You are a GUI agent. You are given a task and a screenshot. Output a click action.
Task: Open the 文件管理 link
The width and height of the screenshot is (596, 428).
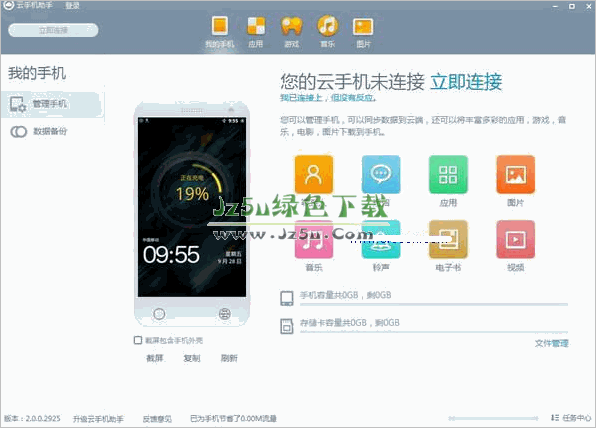click(552, 343)
